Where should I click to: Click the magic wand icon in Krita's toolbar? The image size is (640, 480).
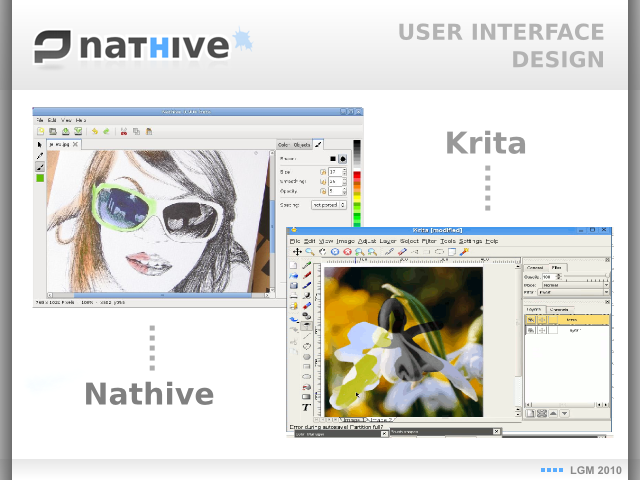(x=464, y=252)
